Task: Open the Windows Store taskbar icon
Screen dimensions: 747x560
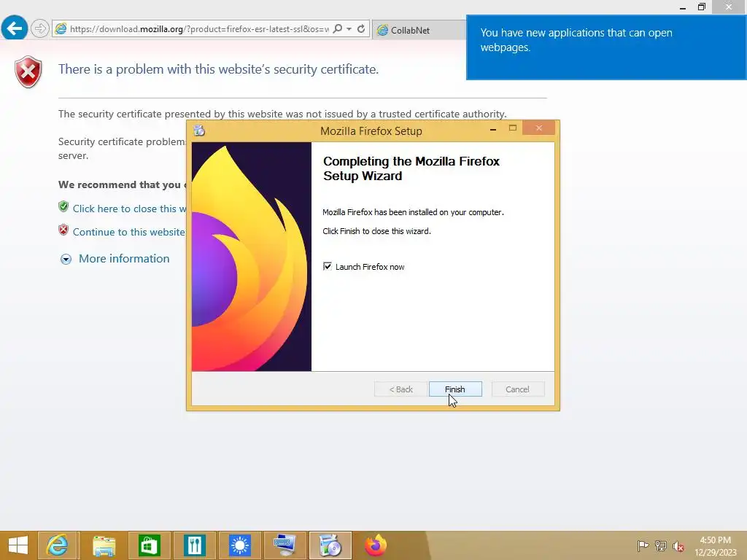Action: (149, 545)
